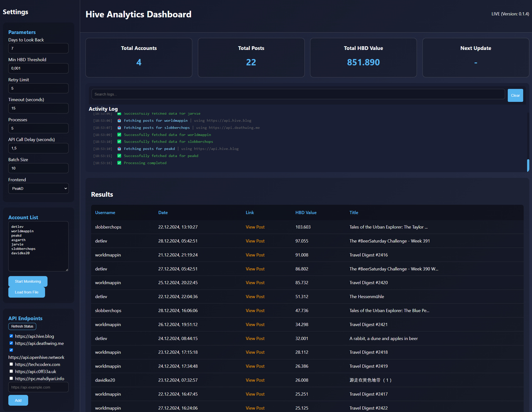
Task: Open View Post for slobberchops 103.603 row
Action: (255, 227)
